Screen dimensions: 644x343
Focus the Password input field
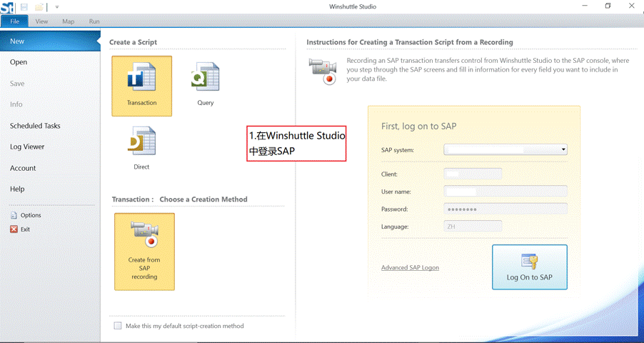[x=505, y=209]
